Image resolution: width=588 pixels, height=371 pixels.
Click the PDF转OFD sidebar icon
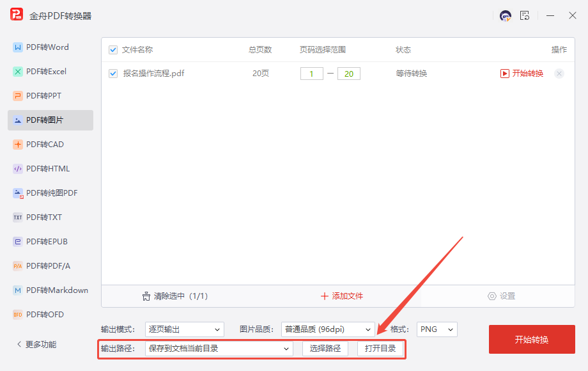pyautogui.click(x=18, y=315)
